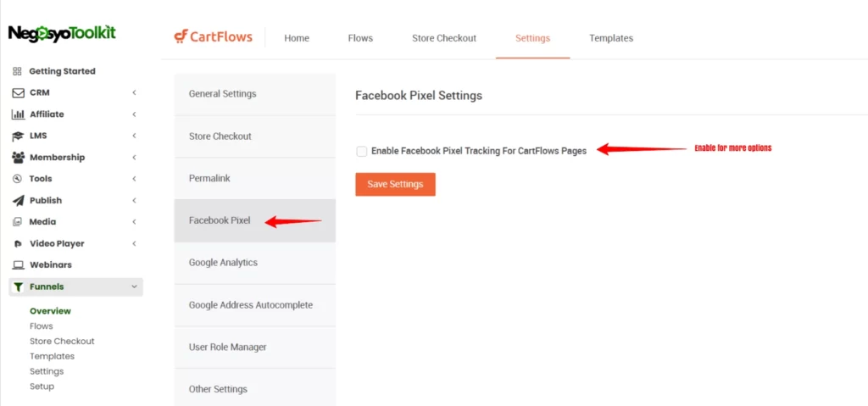Click the Affiliate bar chart icon

pos(18,114)
